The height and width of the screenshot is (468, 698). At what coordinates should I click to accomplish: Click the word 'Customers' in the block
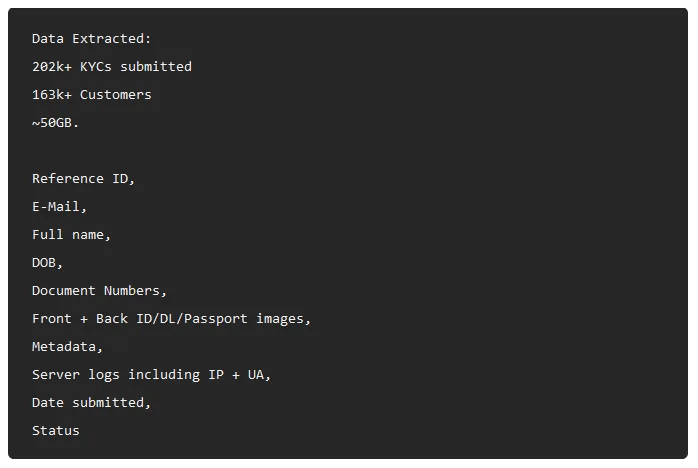click(x=116, y=95)
